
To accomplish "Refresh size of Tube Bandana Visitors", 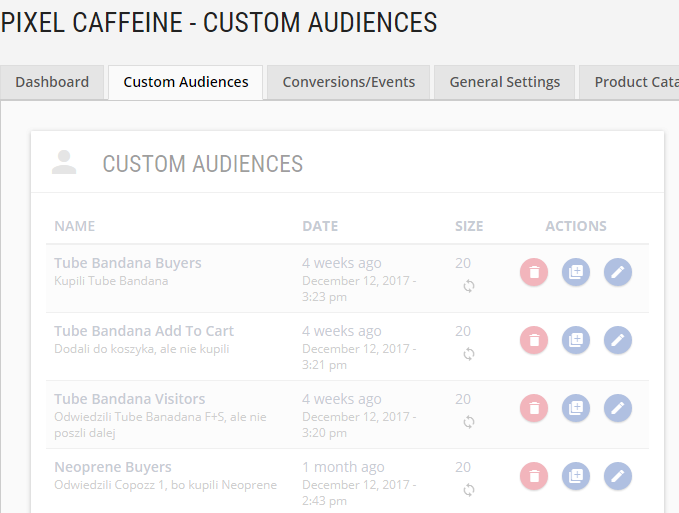I will tap(469, 422).
